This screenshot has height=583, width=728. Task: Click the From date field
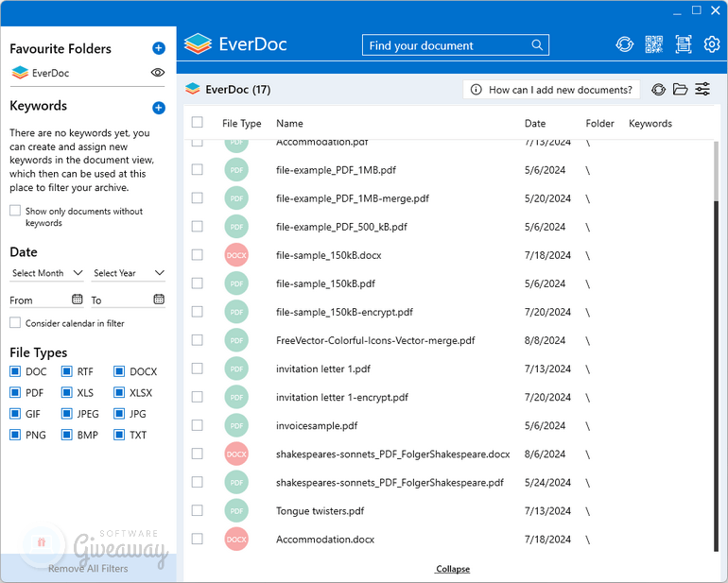[46, 300]
